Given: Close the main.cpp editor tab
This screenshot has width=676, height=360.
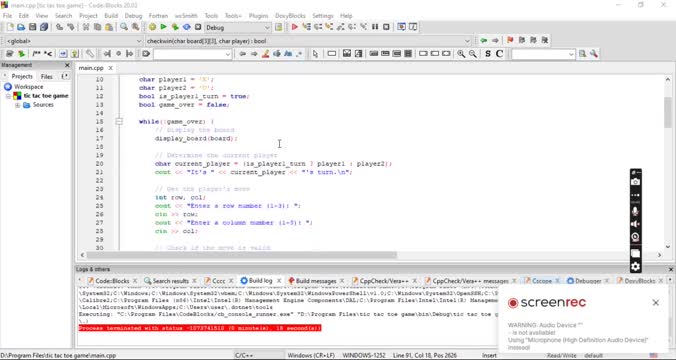Looking at the screenshot, I should pos(110,68).
